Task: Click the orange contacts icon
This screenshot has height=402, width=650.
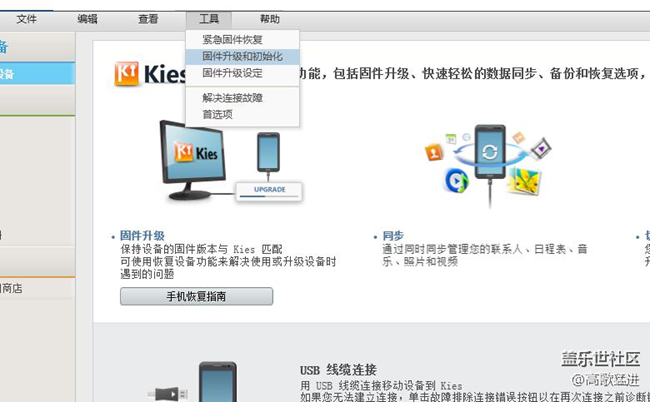Action: click(x=434, y=152)
